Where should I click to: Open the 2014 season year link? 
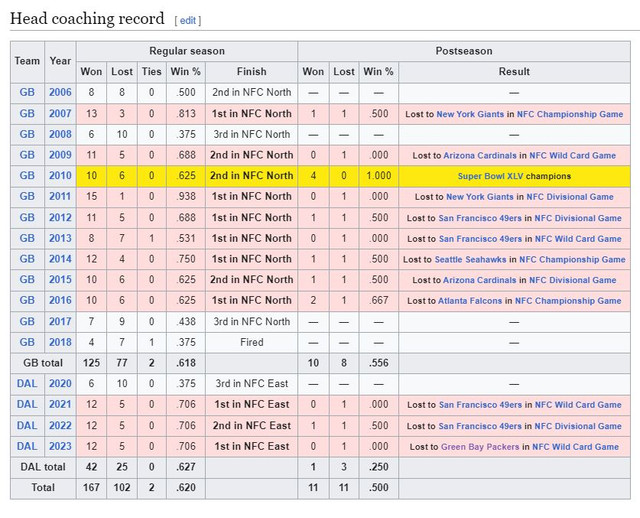click(60, 259)
